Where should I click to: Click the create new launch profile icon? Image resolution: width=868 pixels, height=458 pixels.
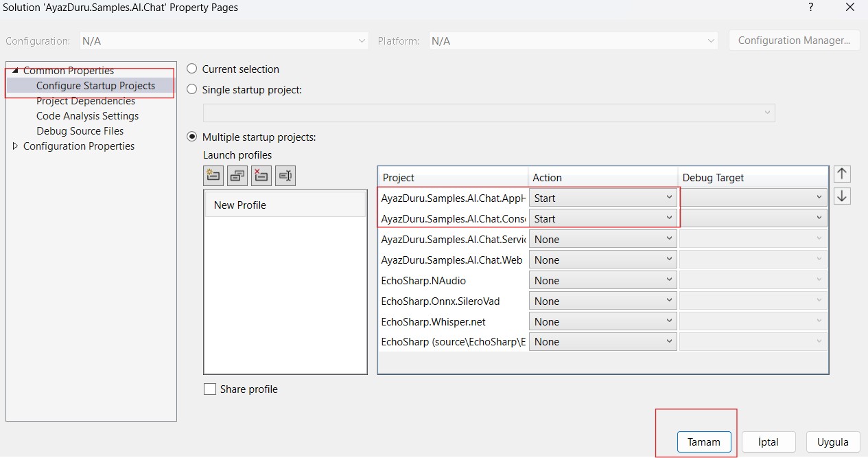click(213, 176)
